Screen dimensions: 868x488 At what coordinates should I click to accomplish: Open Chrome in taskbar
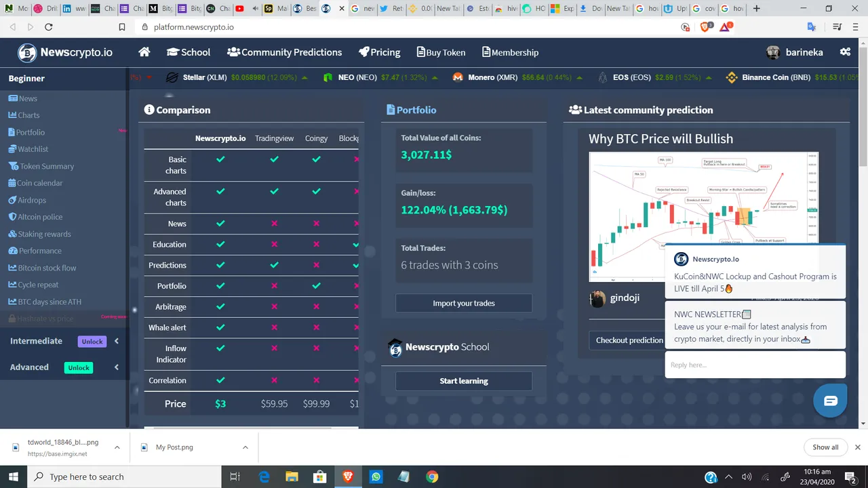click(x=432, y=476)
